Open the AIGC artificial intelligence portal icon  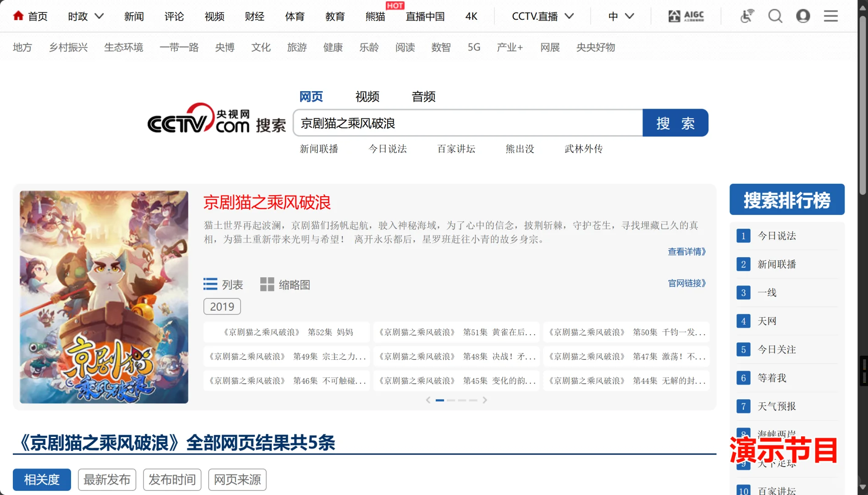coord(685,16)
